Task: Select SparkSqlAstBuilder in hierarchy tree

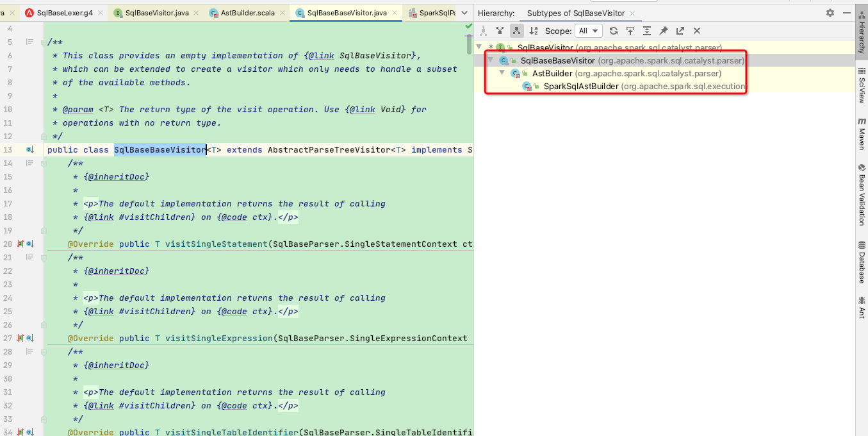Action: tap(581, 86)
